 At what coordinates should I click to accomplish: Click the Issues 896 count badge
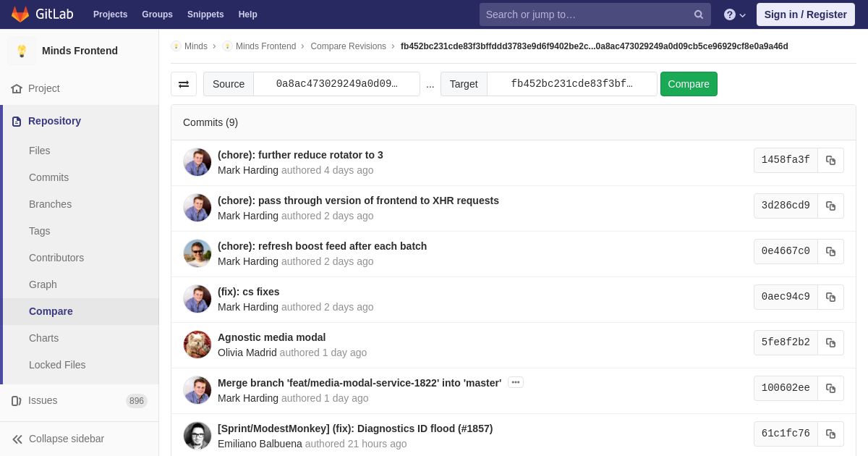(137, 401)
